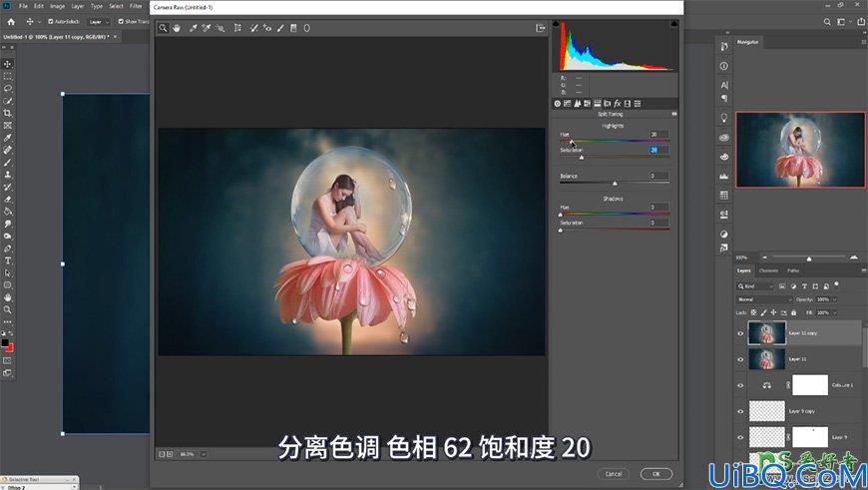Select the Move tool in Photoshop toolbar
The width and height of the screenshot is (868, 490).
coord(8,64)
